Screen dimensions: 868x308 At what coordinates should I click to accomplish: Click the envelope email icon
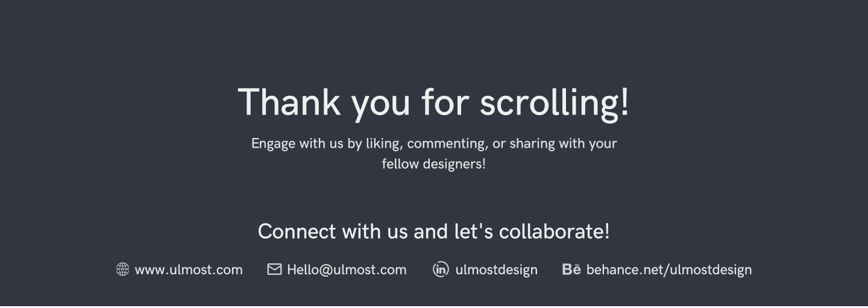(274, 269)
